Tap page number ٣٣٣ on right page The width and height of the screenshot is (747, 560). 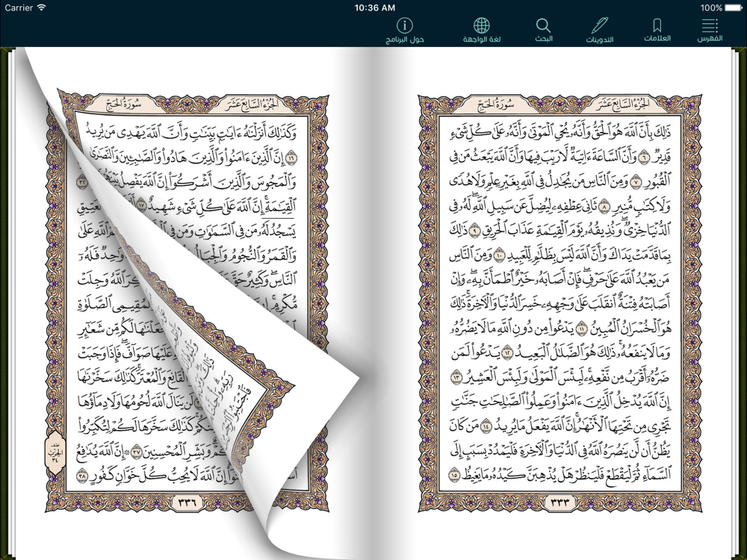[x=560, y=502]
